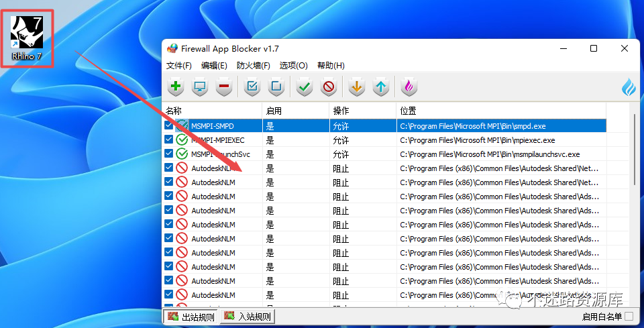Click the orange Move Down arrow icon

pos(356,87)
